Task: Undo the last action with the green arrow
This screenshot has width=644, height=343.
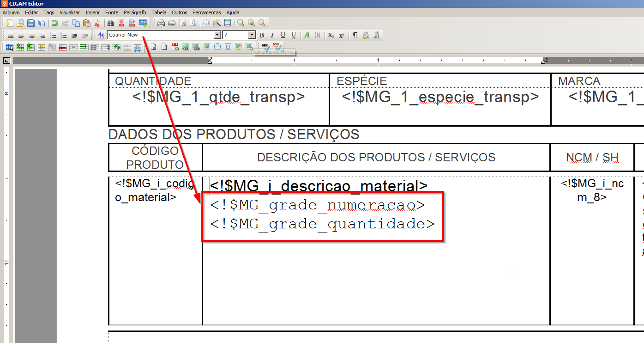Action: tap(54, 23)
